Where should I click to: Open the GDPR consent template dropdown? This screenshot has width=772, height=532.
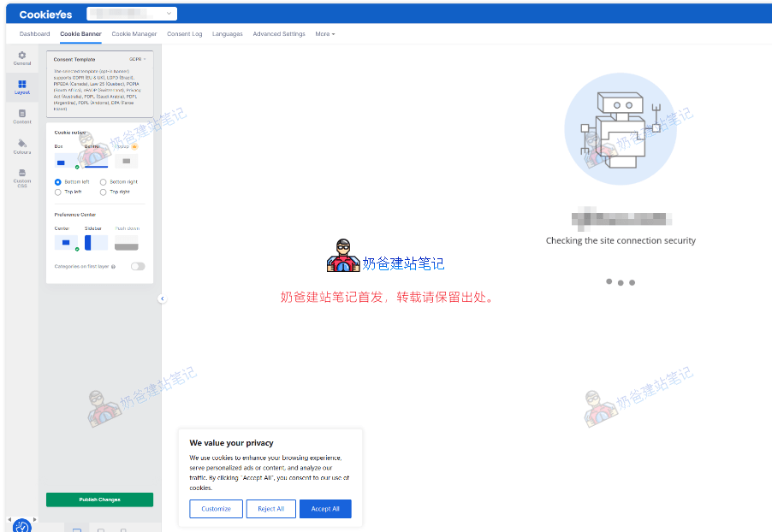137,59
